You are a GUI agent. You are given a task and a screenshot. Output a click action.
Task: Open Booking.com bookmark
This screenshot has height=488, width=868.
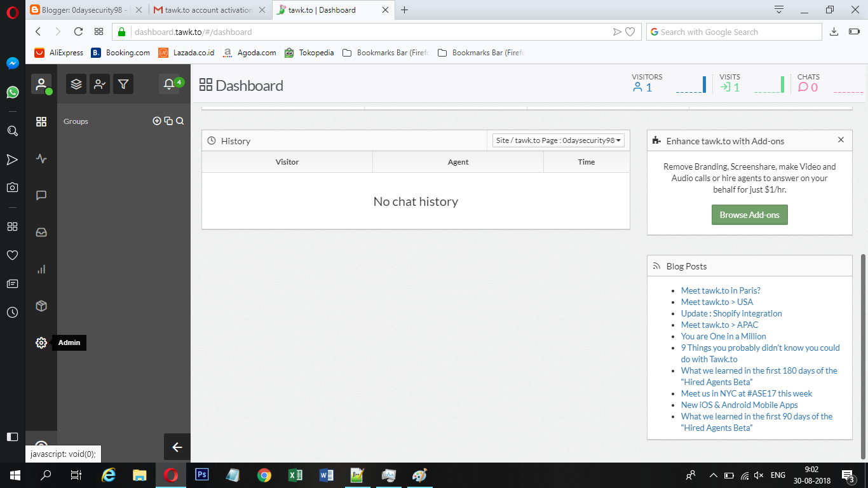pyautogui.click(x=121, y=53)
